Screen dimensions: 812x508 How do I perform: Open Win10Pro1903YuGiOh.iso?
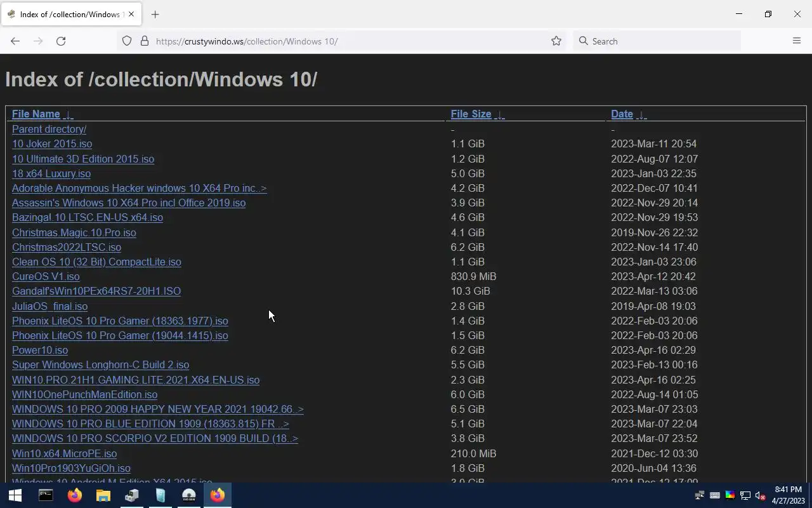(71, 468)
